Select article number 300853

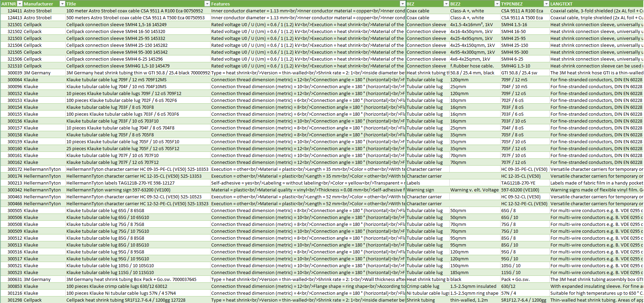pyautogui.click(x=12, y=286)
